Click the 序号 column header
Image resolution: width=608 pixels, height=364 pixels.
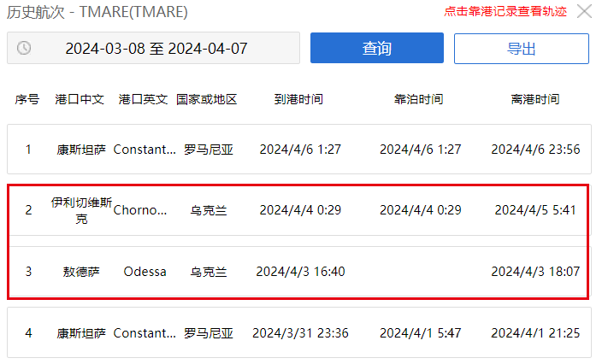coord(27,99)
